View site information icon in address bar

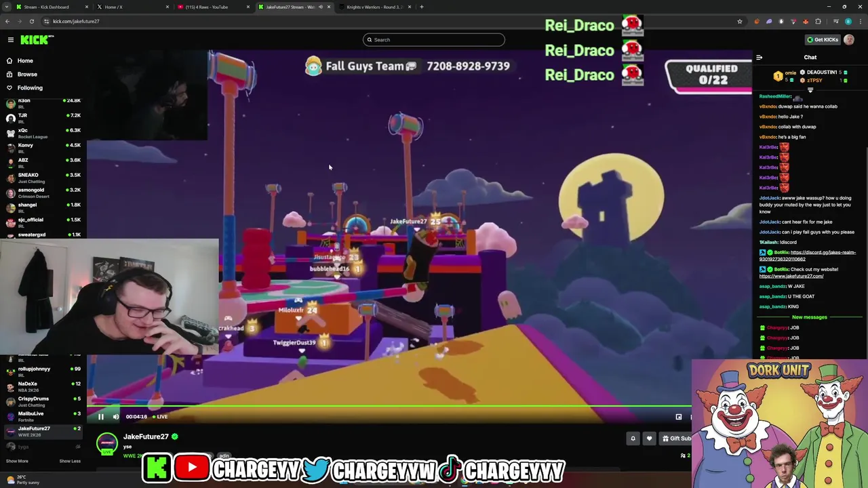[x=47, y=21]
